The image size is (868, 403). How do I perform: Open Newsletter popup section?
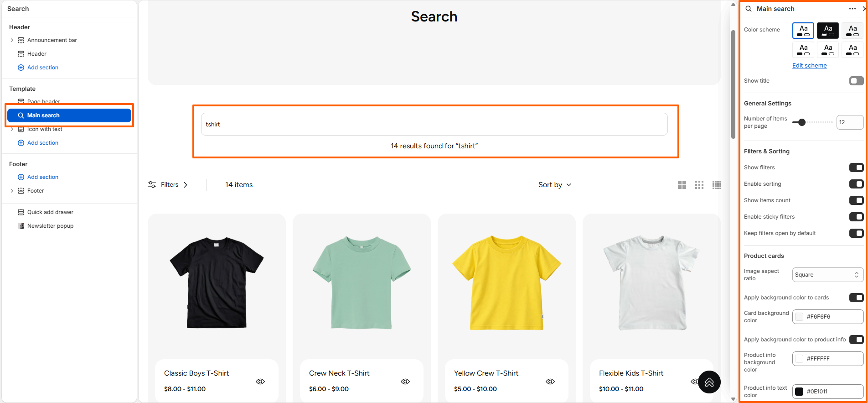(50, 226)
